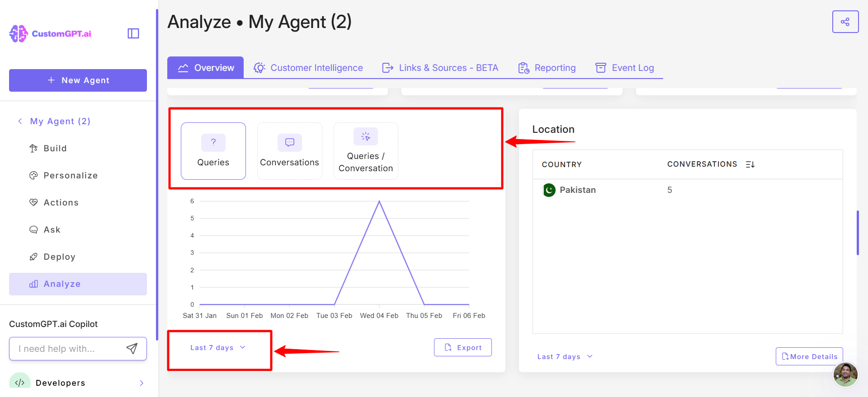Open Ask in the sidebar
The width and height of the screenshot is (868, 397).
coord(78,229)
